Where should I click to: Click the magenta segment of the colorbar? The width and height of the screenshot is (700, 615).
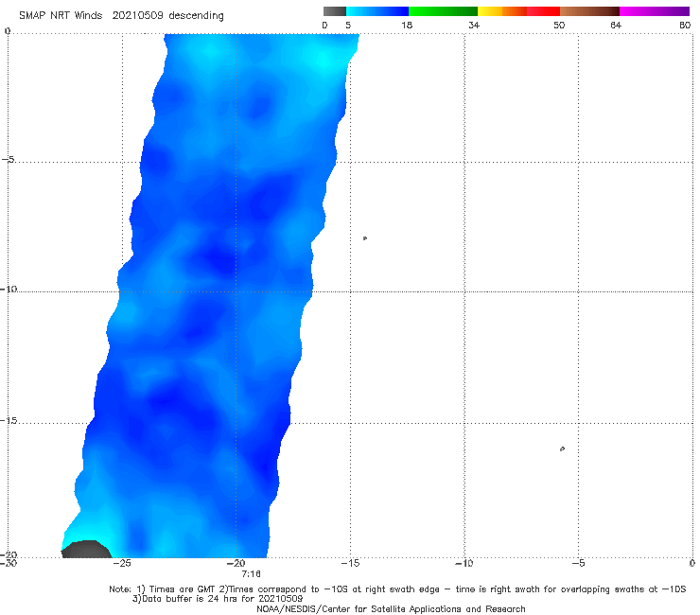(655, 11)
